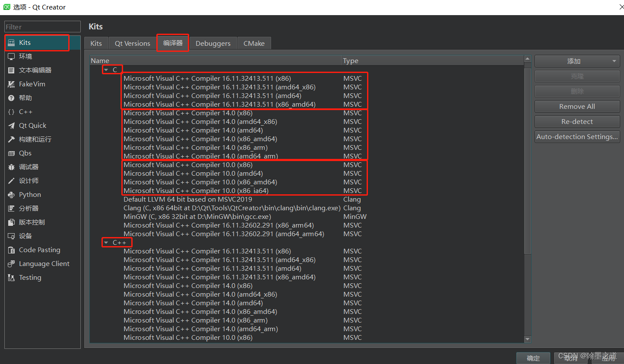Click inside the Filter input field
This screenshot has height=364, width=624.
42,26
